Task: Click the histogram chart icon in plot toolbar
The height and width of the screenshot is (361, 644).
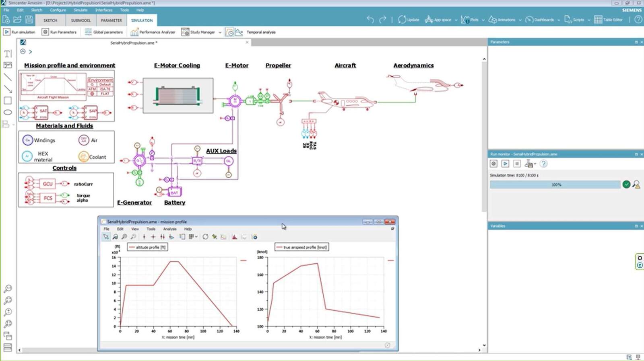Action: (234, 237)
